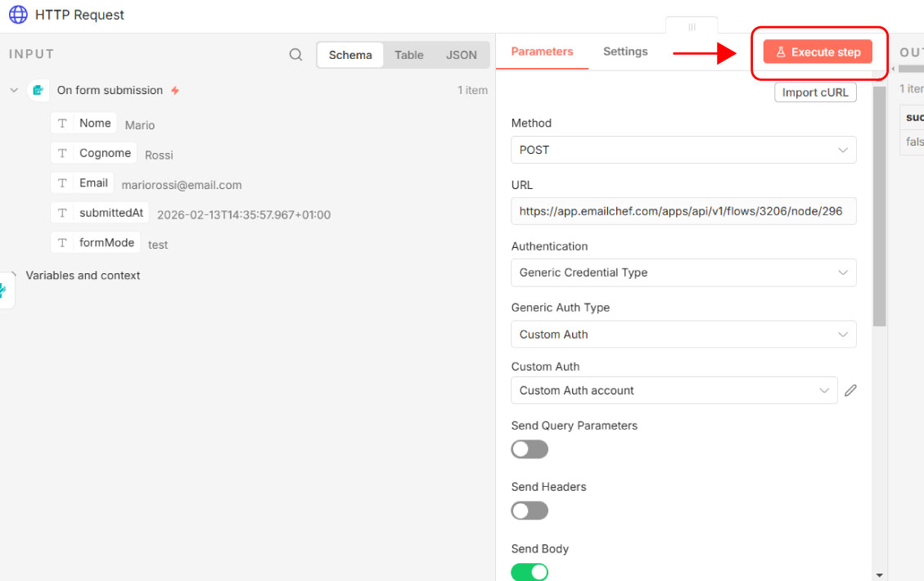Edit Custom Auth credential with pencil icon
This screenshot has width=924, height=581.
[850, 391]
